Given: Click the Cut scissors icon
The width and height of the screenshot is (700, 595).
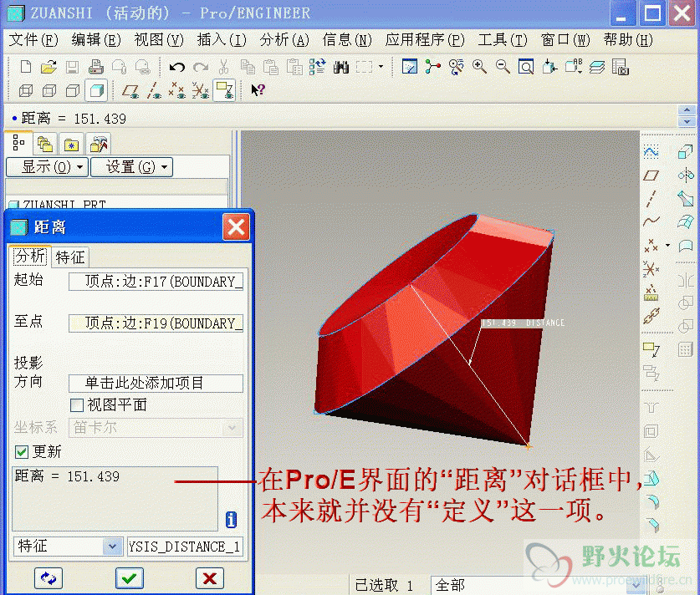Looking at the screenshot, I should pos(223,67).
